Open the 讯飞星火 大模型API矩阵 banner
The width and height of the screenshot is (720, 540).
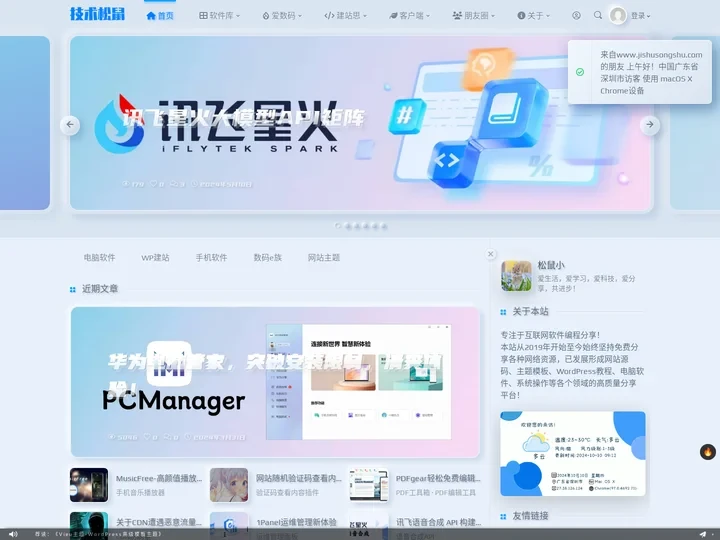[361, 123]
